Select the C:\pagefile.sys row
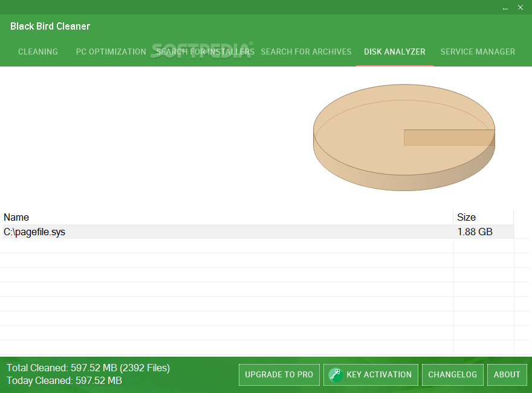The height and width of the screenshot is (393, 532). coord(258,232)
